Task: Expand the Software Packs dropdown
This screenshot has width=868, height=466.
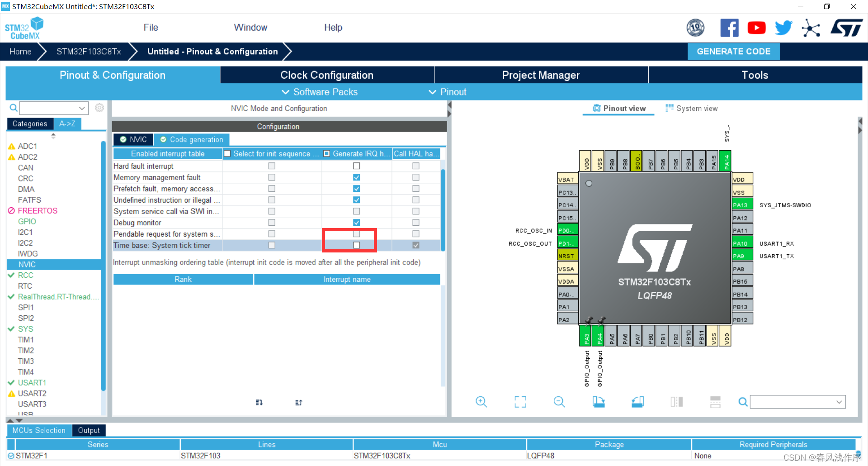Action: (320, 92)
